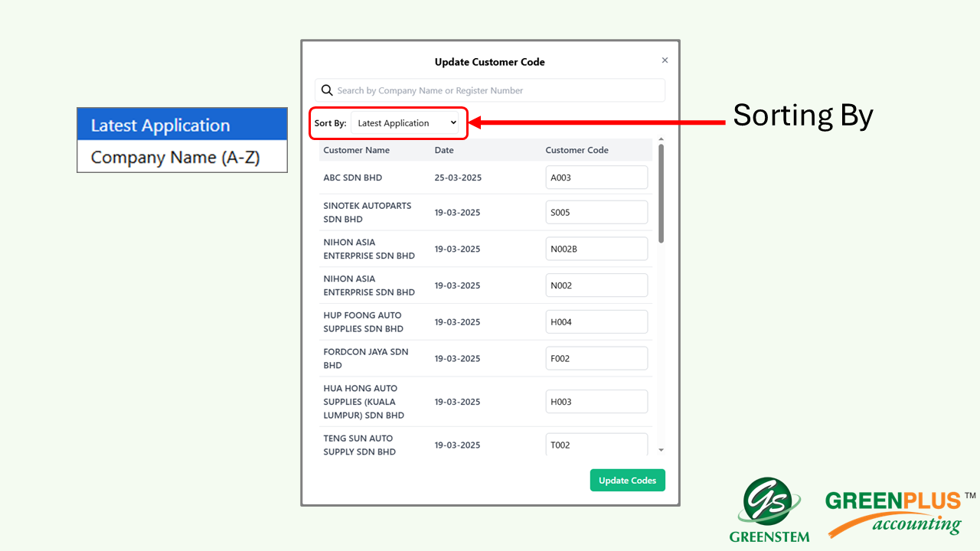Viewport: 980px width, 551px height.
Task: Click the Date column header
Action: [444, 150]
